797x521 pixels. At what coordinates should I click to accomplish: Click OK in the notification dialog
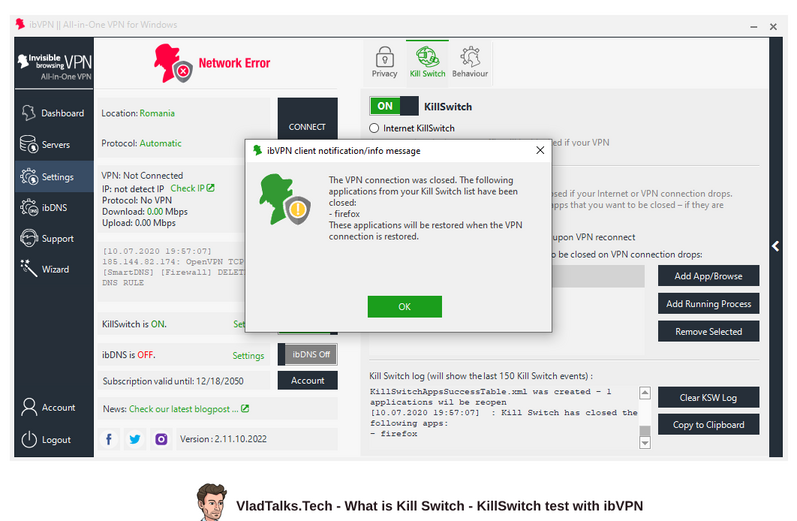point(405,307)
